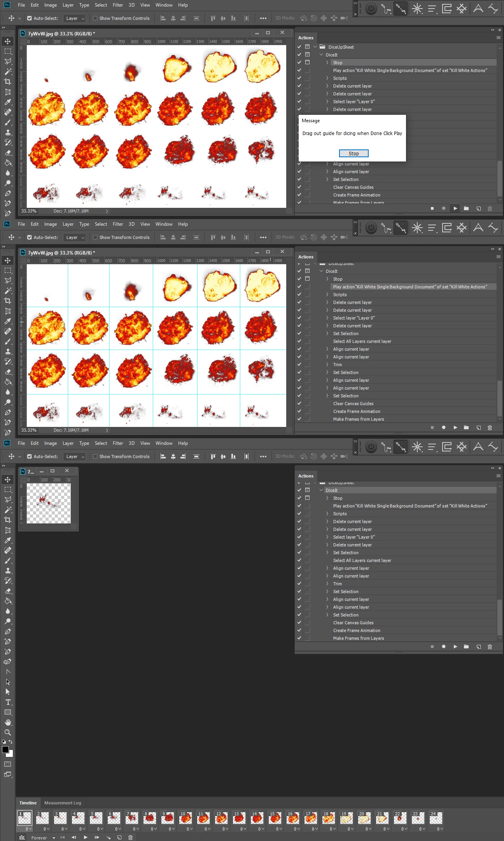Select animation frame 24 thumbnail
Screen dimensions: 504x841
click(436, 818)
